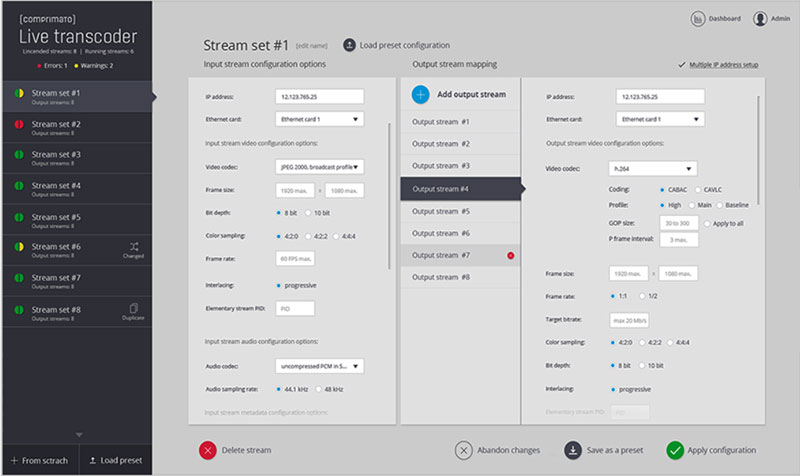The height and width of the screenshot is (476, 800).
Task: Click the yellow-green status indicator of Stream set #6
Action: point(19,247)
